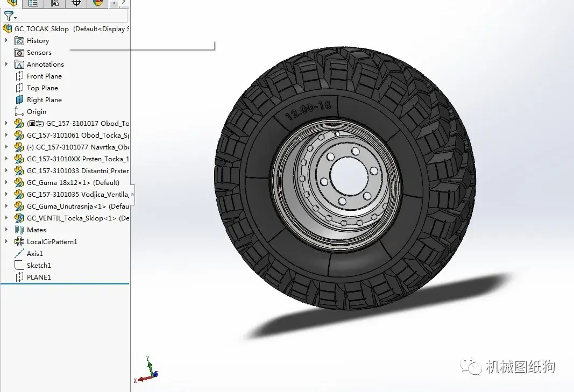Expand GC_Guma_Unutrasnja<1> component
The width and height of the screenshot is (574, 392).
(6, 206)
